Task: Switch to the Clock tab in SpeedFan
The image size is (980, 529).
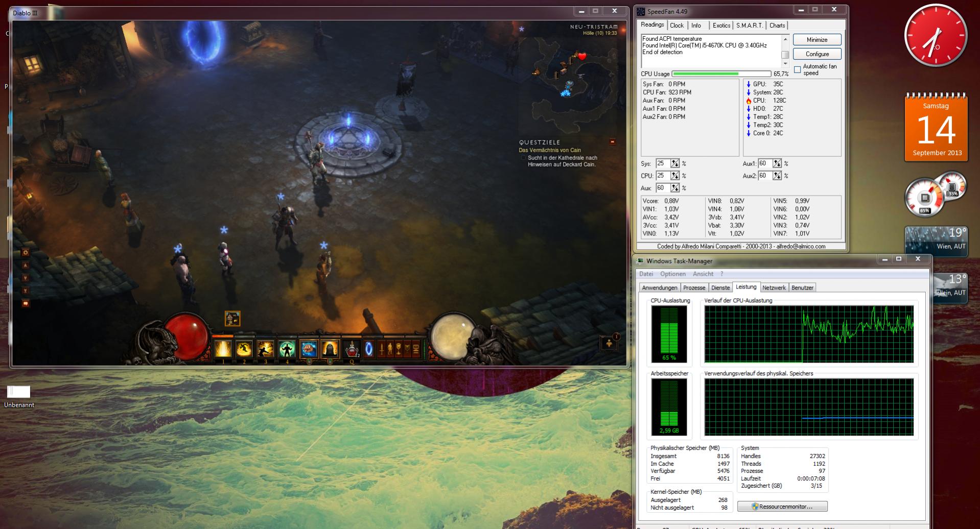Action: 676,26
